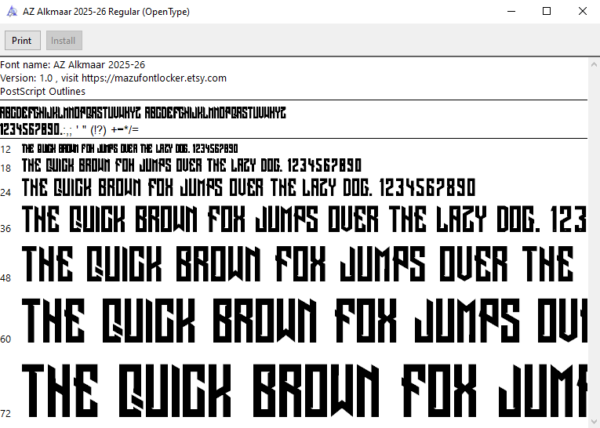Click the size label 18
The image size is (600, 428).
coord(6,168)
